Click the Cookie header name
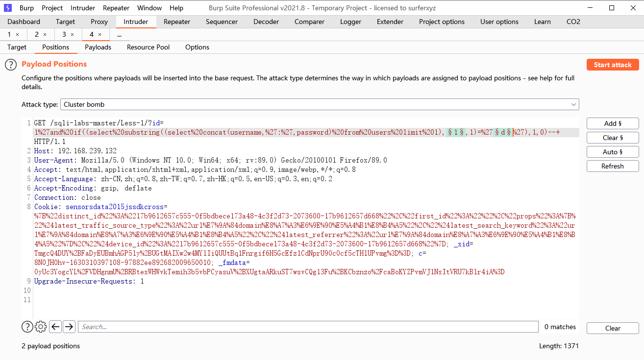The width and height of the screenshot is (644, 360). 48,207
